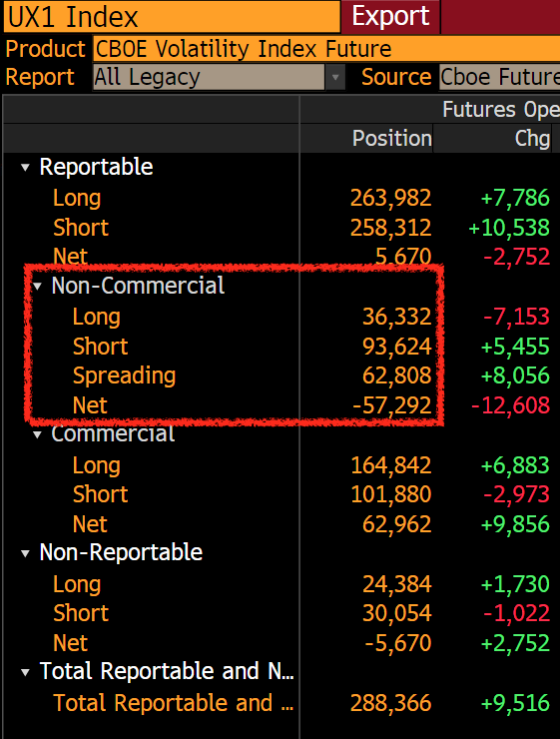Click the Chg column header
Image resolution: width=560 pixels, height=739 pixels.
[x=532, y=139]
